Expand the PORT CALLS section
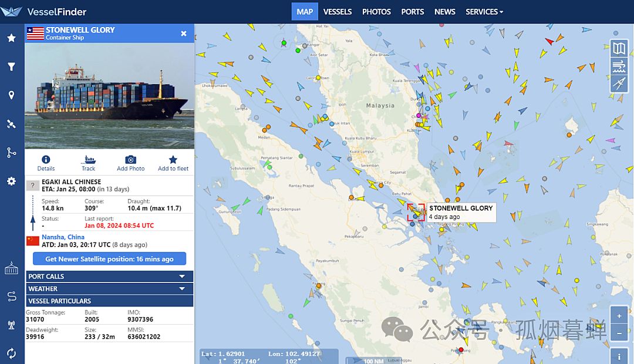The image size is (634, 364). point(109,277)
